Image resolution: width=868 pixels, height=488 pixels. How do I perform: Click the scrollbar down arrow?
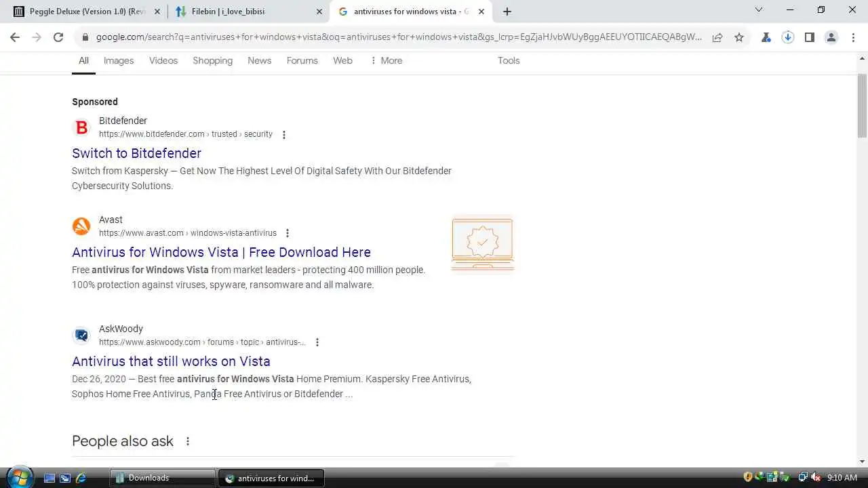pos(863,462)
